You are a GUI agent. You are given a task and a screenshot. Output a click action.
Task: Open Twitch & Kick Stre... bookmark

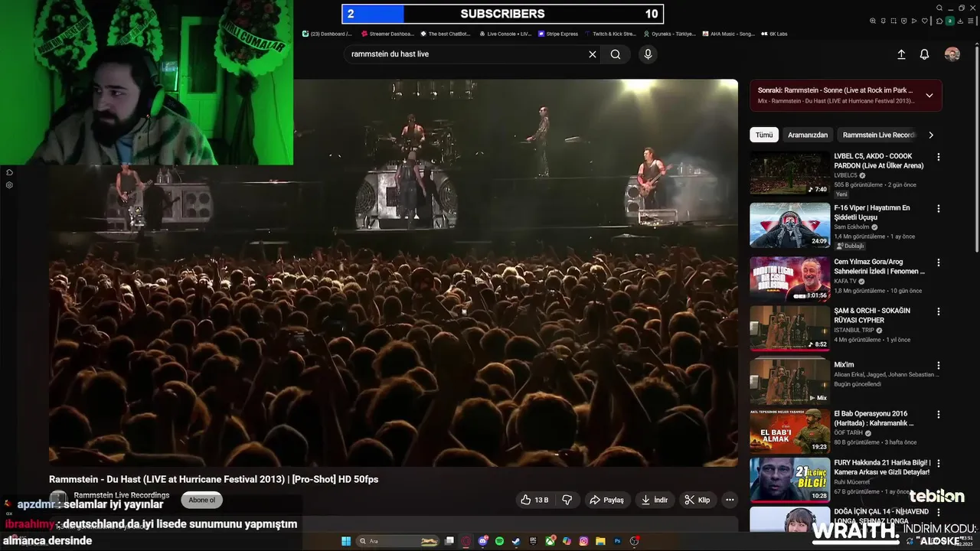(610, 34)
